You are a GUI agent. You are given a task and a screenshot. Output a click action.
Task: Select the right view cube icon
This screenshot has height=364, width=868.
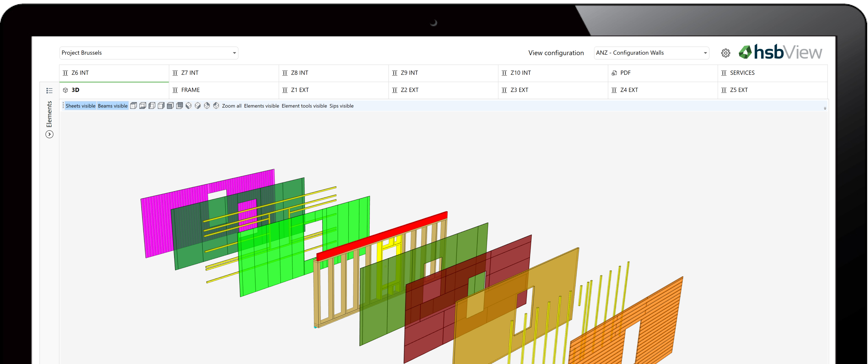point(161,106)
